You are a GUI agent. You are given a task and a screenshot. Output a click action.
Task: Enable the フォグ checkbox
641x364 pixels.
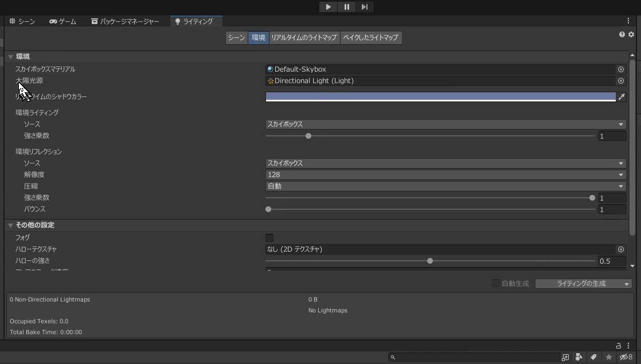(269, 238)
